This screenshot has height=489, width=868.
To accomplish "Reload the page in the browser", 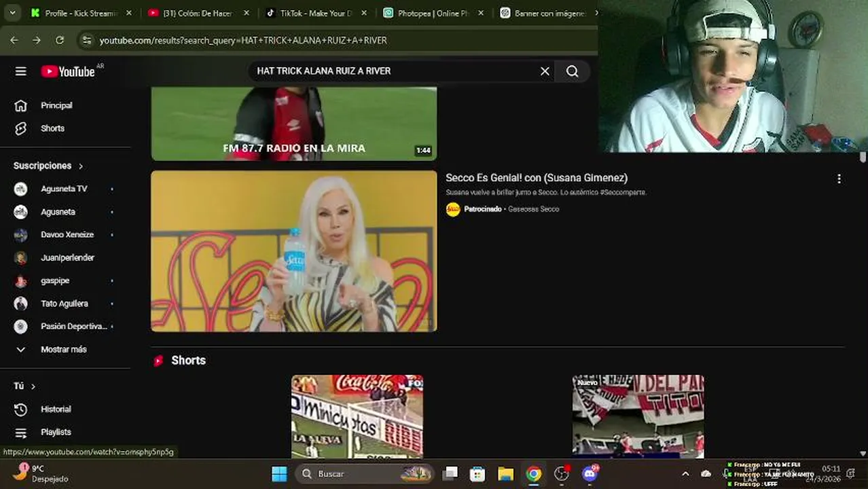I will [x=60, y=41].
